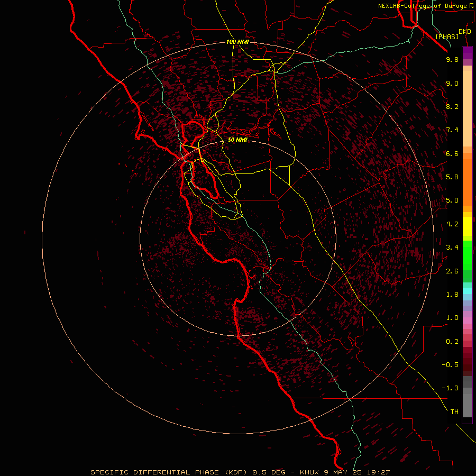Click the 1.0 value on the color scale
The width and height of the screenshot is (476, 476).
452,318
